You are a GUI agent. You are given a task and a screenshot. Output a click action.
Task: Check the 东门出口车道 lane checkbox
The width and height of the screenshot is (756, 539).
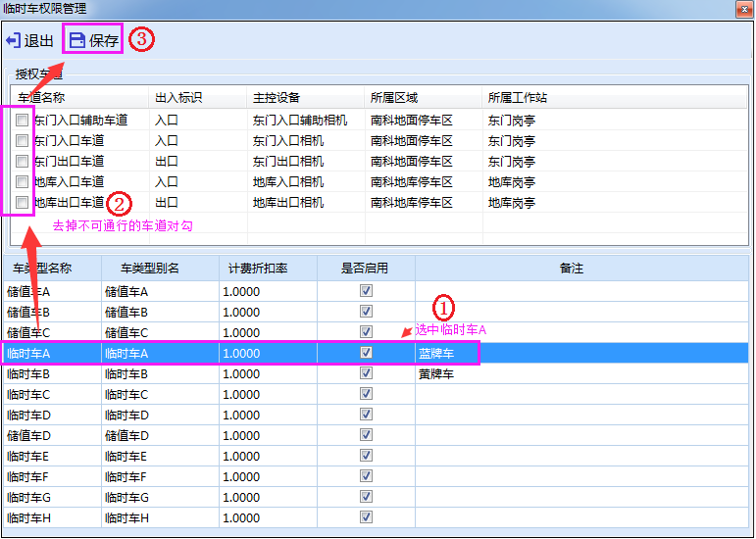tap(22, 161)
